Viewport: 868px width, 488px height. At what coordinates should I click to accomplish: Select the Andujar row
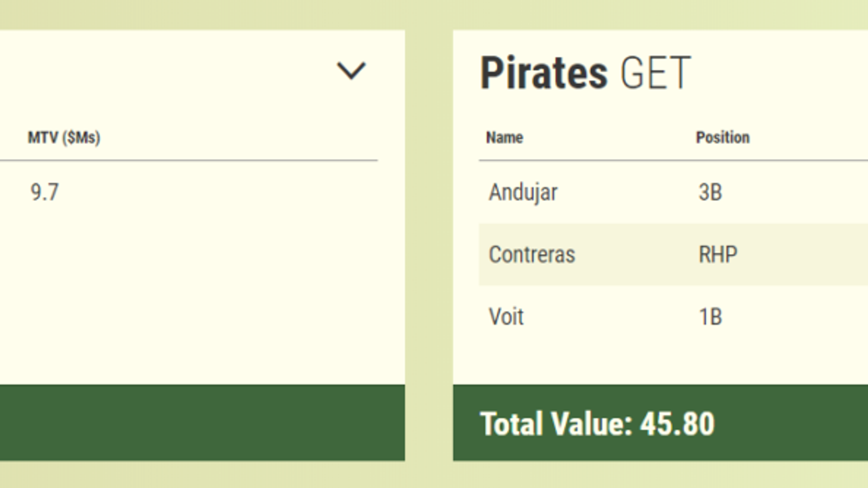(633, 192)
